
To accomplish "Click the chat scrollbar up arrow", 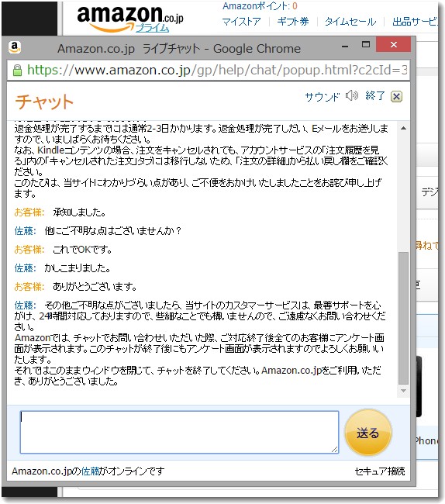I will 403,128.
